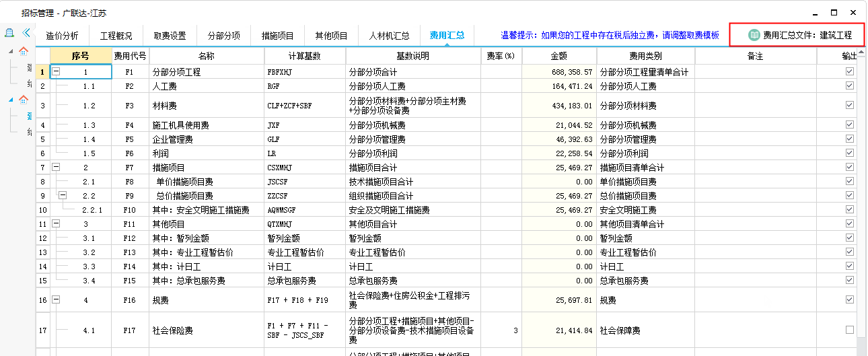Minimize the 招标管理 window
Screen dimensions: 868x356
click(815, 12)
